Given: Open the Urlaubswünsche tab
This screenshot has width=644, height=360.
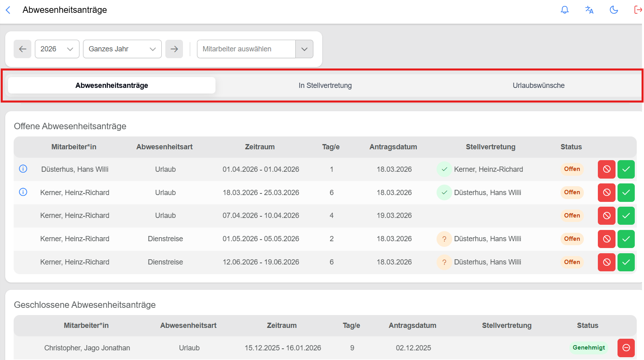Looking at the screenshot, I should [x=538, y=85].
